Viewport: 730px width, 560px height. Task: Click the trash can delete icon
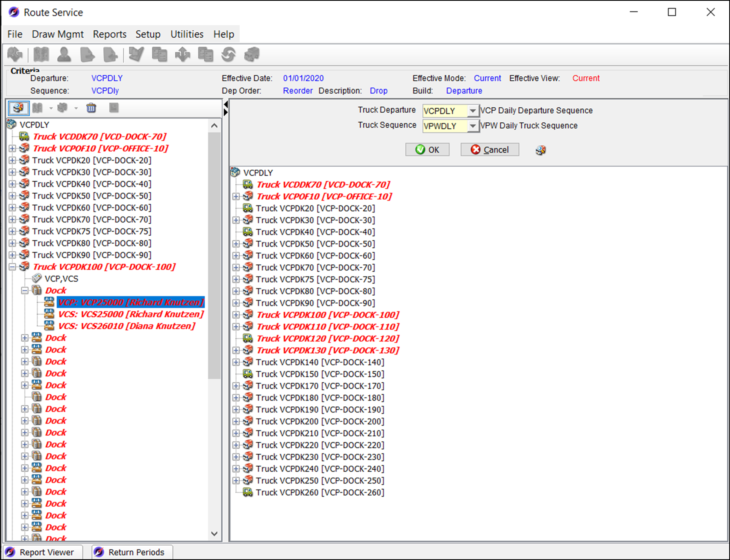(x=91, y=108)
